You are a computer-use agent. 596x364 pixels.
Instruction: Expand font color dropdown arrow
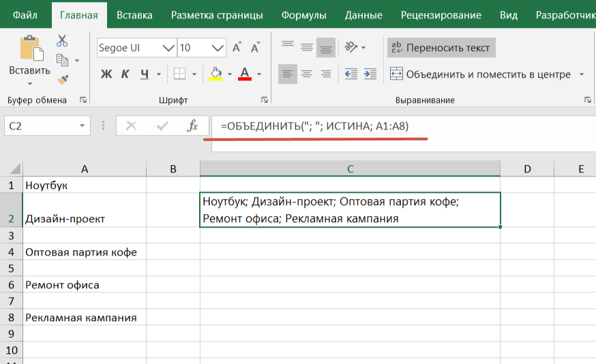pyautogui.click(x=259, y=74)
